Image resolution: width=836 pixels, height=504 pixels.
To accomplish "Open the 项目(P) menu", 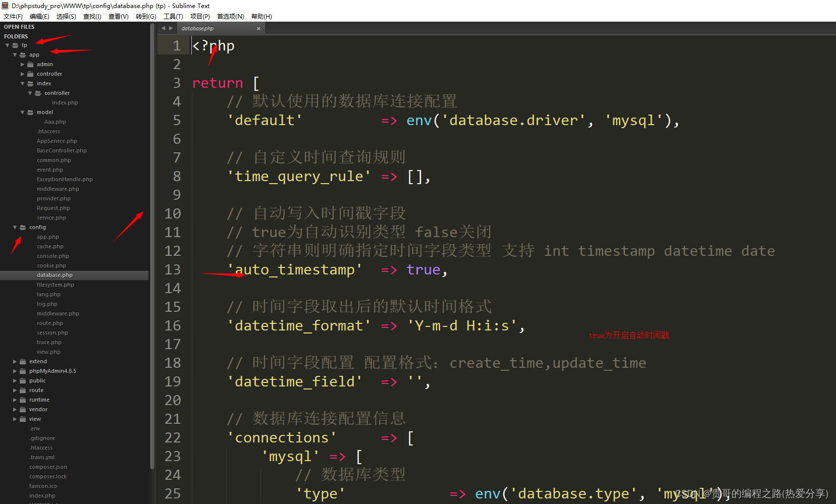I will 200,17.
